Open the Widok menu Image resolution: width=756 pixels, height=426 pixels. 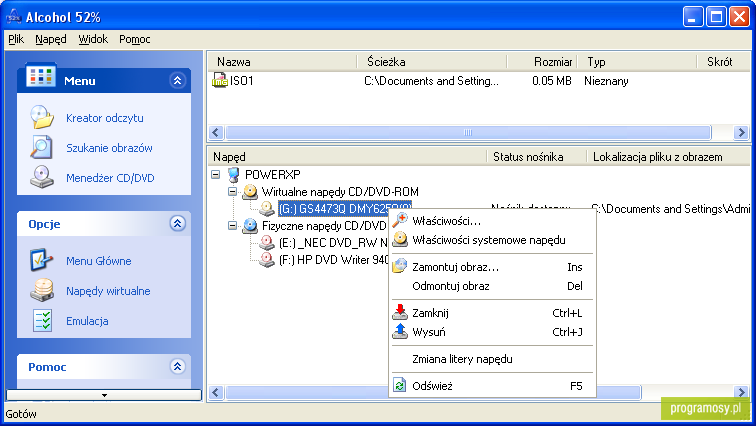click(x=93, y=39)
